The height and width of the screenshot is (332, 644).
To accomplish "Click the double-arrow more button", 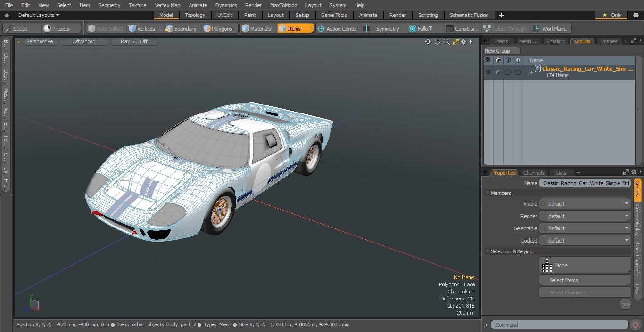I will [x=626, y=305].
